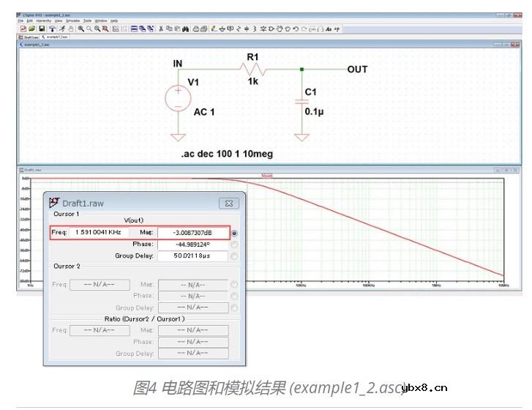Click the '.ac dec 100 1 10meg' directive

point(227,154)
